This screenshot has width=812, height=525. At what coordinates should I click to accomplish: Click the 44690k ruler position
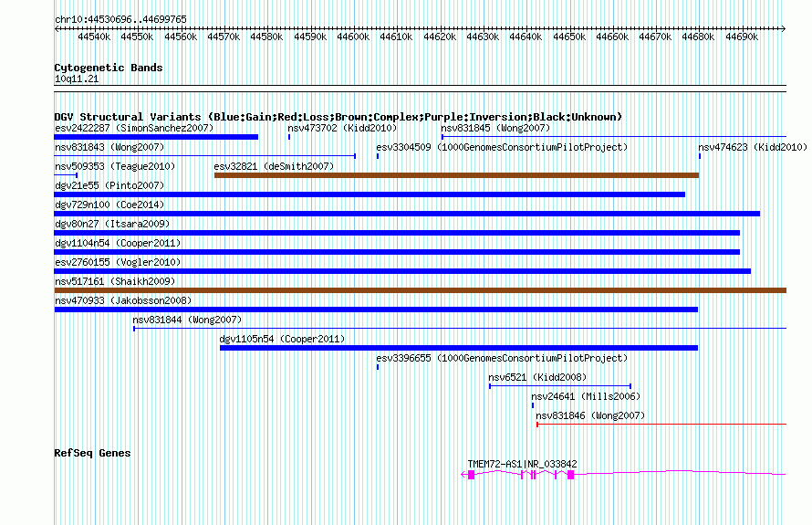coord(742,37)
